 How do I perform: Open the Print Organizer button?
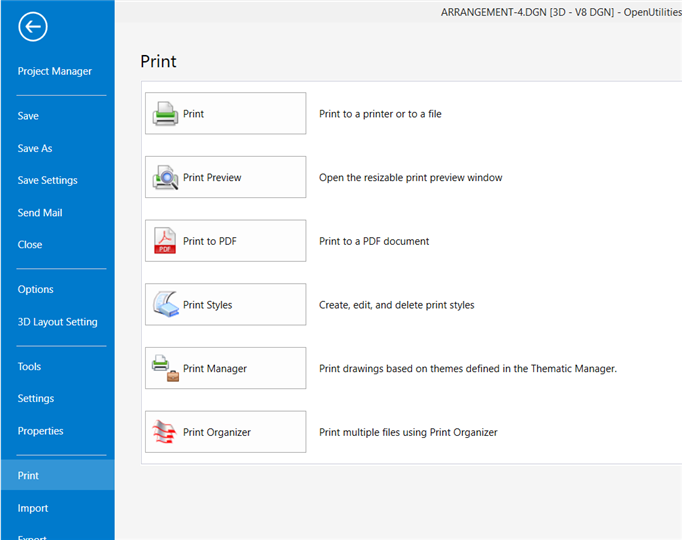click(x=225, y=432)
